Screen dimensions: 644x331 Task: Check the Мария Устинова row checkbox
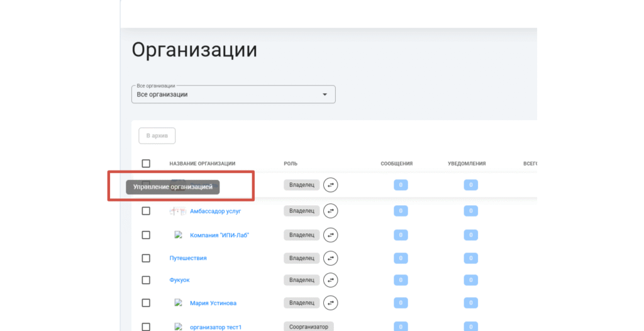(146, 303)
